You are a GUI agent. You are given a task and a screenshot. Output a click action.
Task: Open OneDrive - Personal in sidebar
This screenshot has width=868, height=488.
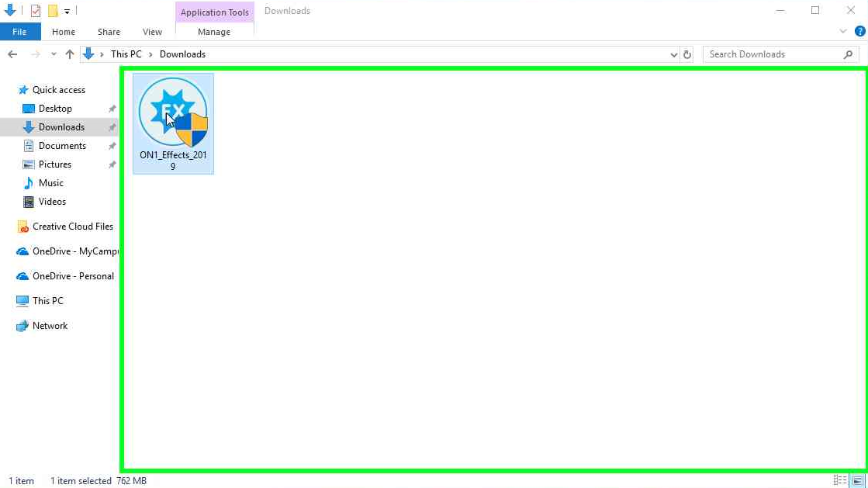pos(73,276)
